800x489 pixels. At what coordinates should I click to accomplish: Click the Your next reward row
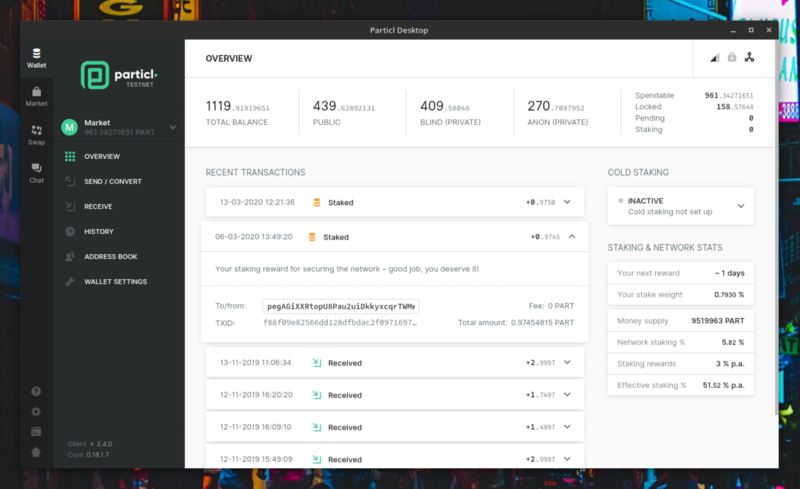point(681,273)
